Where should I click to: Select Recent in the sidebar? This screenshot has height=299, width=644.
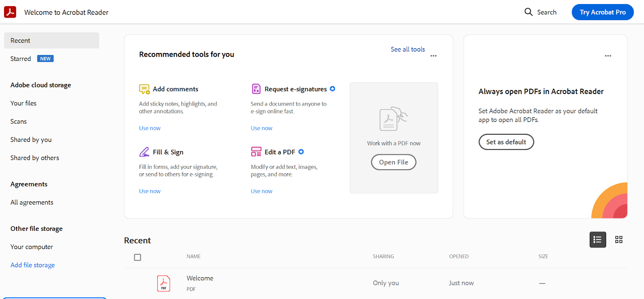(x=52, y=41)
